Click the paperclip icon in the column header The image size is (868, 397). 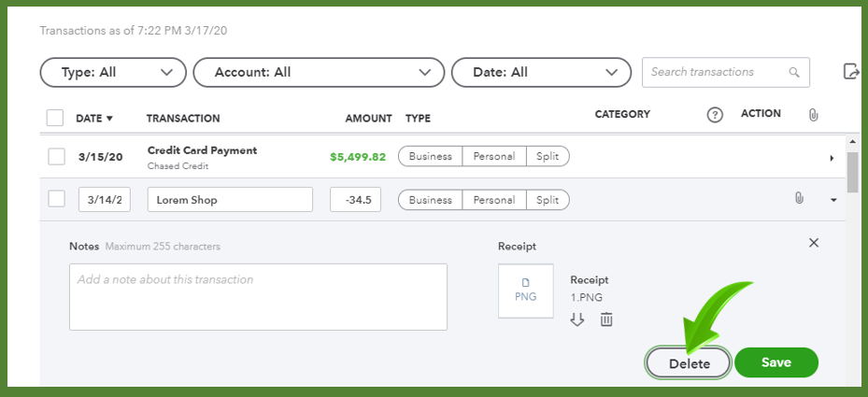pos(813,115)
